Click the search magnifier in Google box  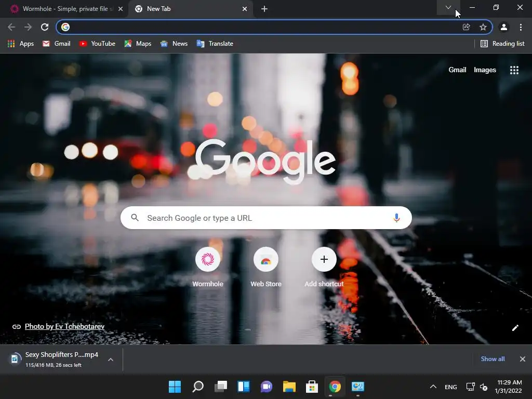135,218
